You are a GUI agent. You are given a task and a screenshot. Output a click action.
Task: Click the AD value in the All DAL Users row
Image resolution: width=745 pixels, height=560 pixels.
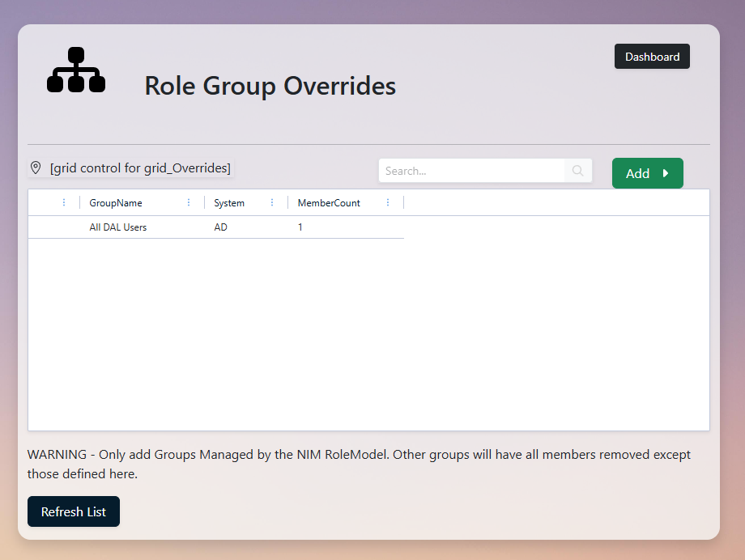219,227
